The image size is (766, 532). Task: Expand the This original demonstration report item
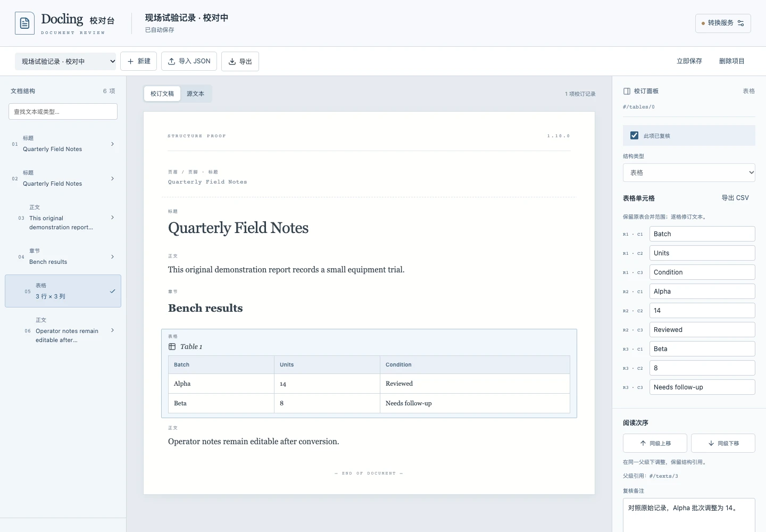(112, 218)
